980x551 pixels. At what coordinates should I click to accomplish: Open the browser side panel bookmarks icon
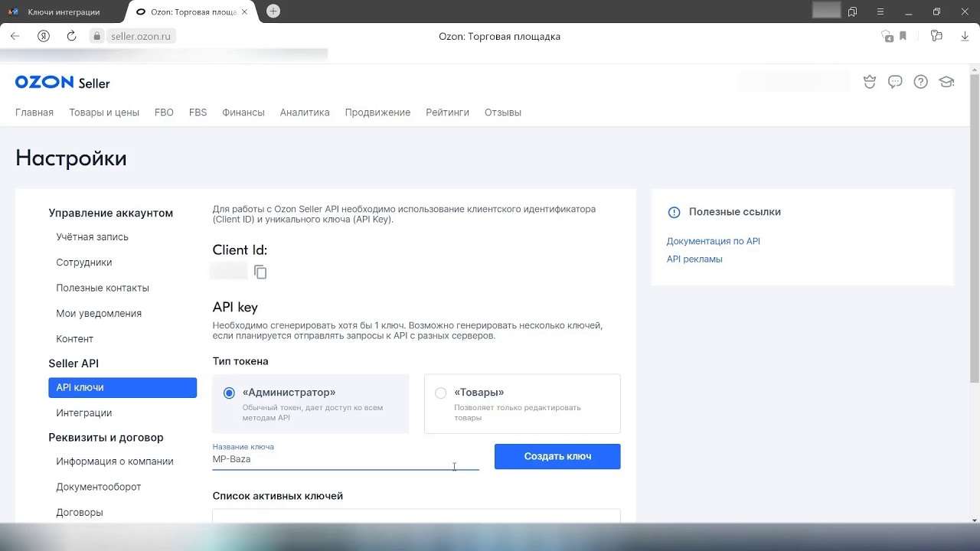852,11
